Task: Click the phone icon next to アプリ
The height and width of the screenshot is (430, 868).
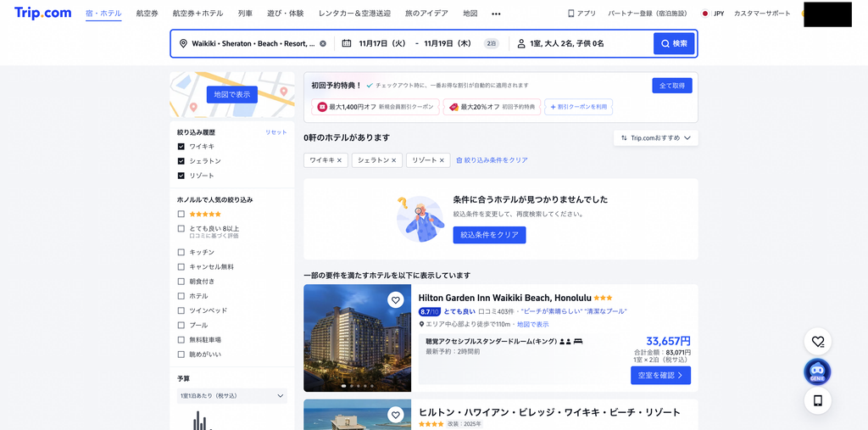Action: click(x=570, y=14)
